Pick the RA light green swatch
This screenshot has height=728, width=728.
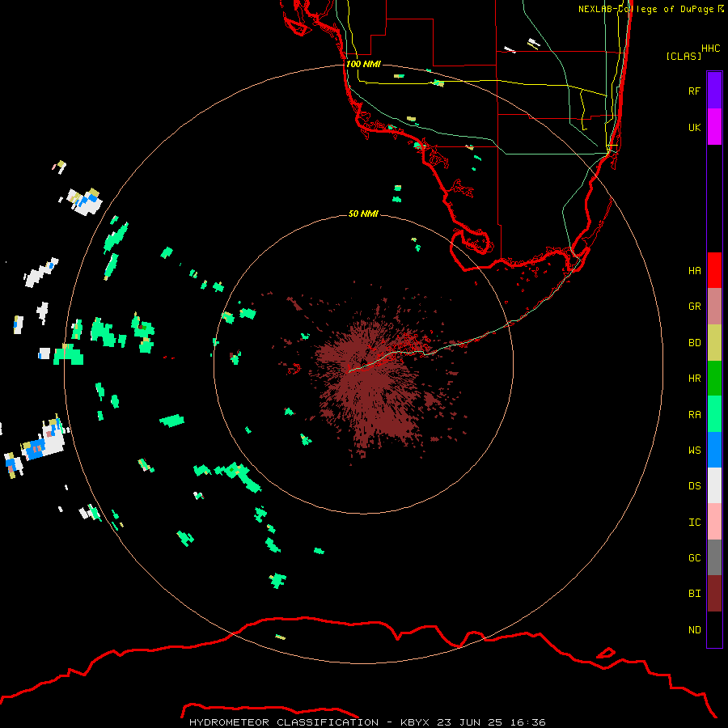714,414
